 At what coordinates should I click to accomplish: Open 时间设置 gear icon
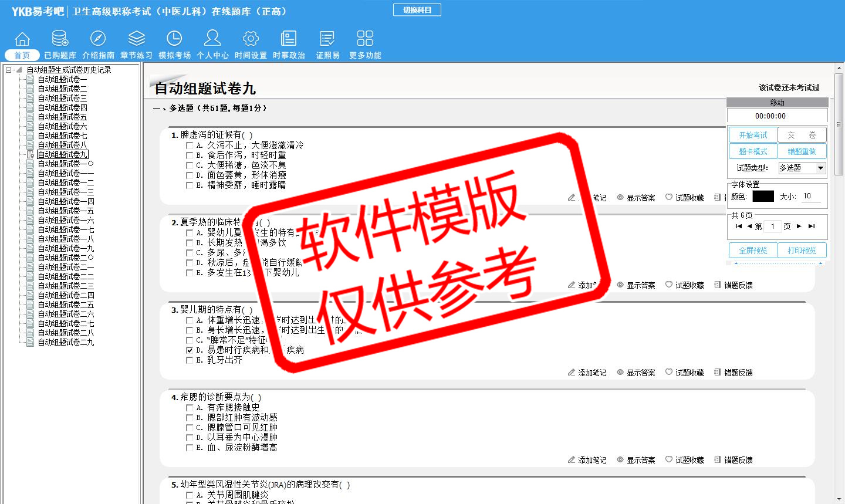coord(251,39)
